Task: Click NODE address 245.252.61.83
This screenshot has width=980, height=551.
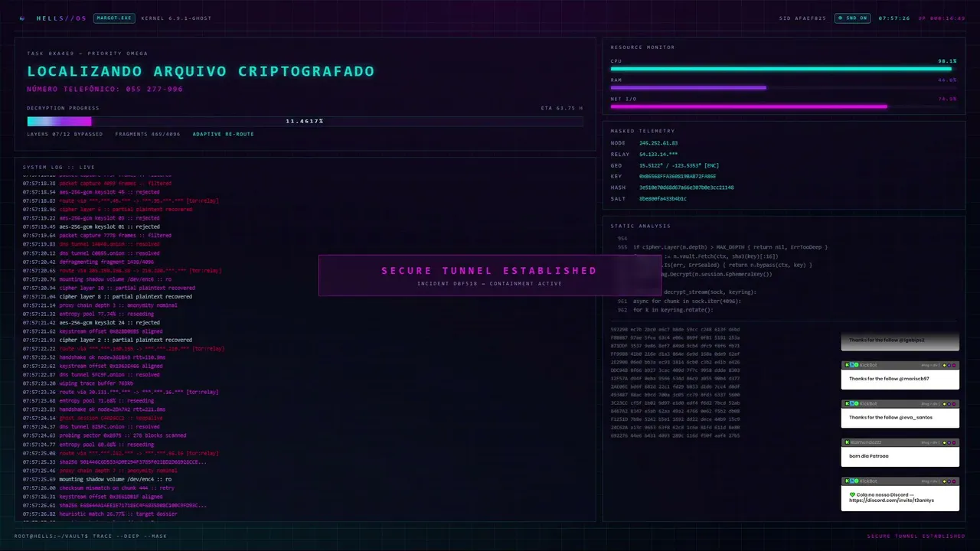Action: pos(658,143)
